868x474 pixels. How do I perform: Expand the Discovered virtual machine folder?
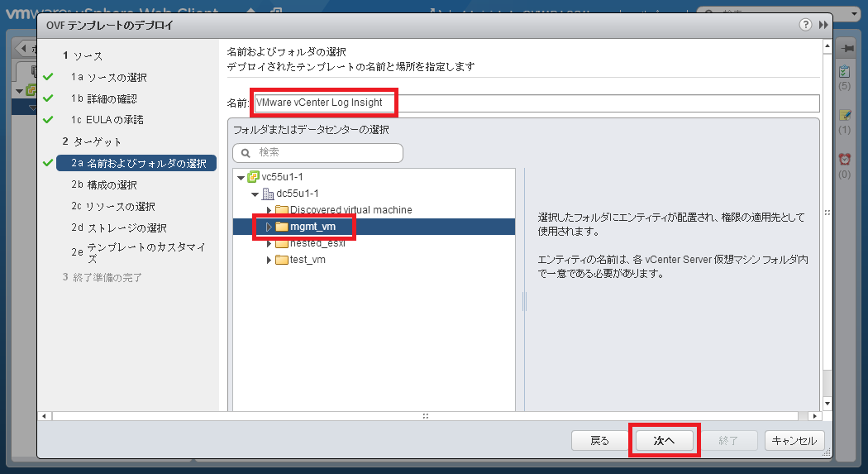(269, 210)
